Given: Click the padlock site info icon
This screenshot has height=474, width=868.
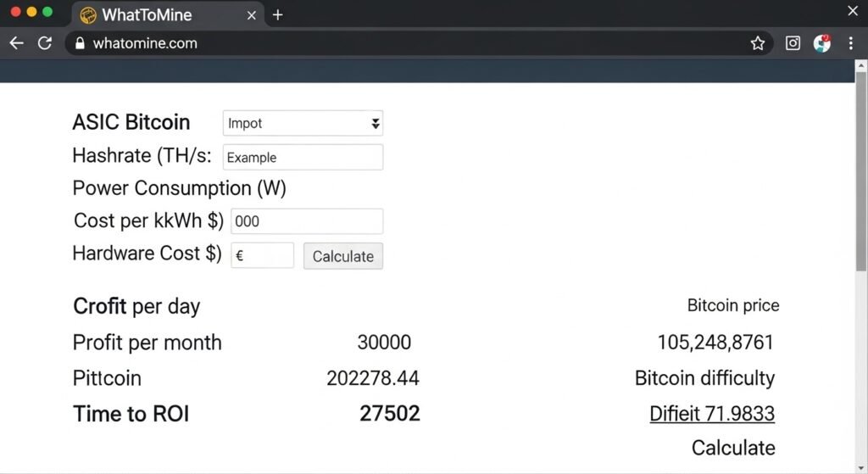Looking at the screenshot, I should (81, 43).
